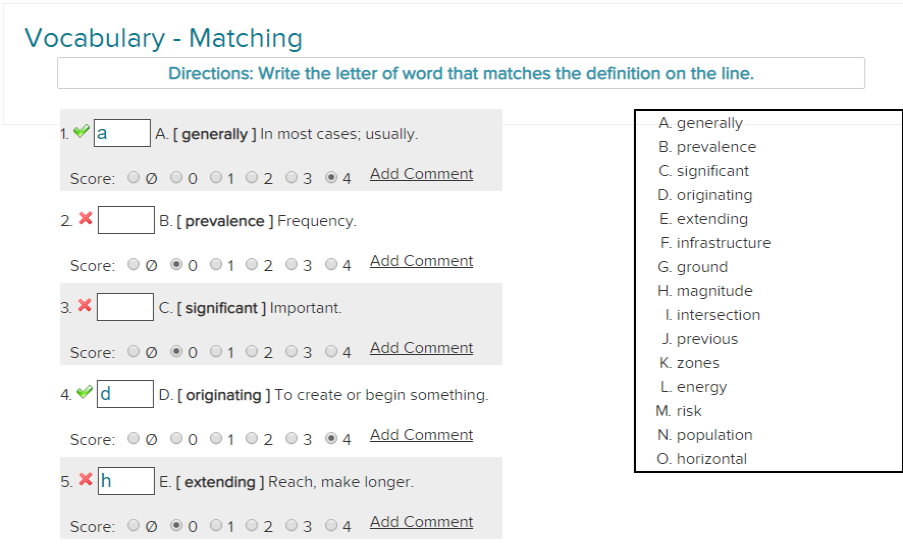Set question 5 score to 1
This screenshot has height=546, width=903.
click(x=216, y=525)
